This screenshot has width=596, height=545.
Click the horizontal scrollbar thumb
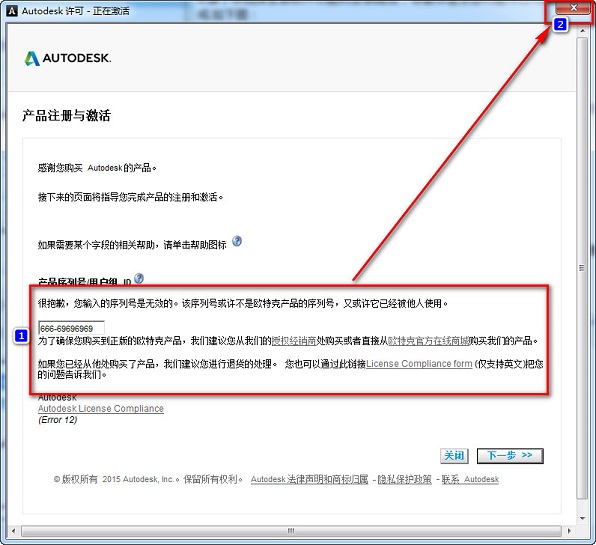pos(291,531)
